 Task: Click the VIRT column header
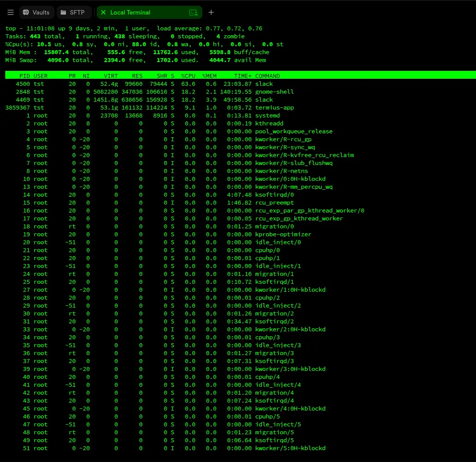tap(111, 76)
